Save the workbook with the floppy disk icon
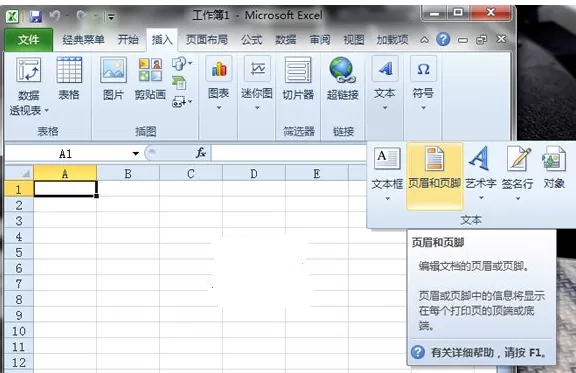576x373 pixels. (x=35, y=16)
